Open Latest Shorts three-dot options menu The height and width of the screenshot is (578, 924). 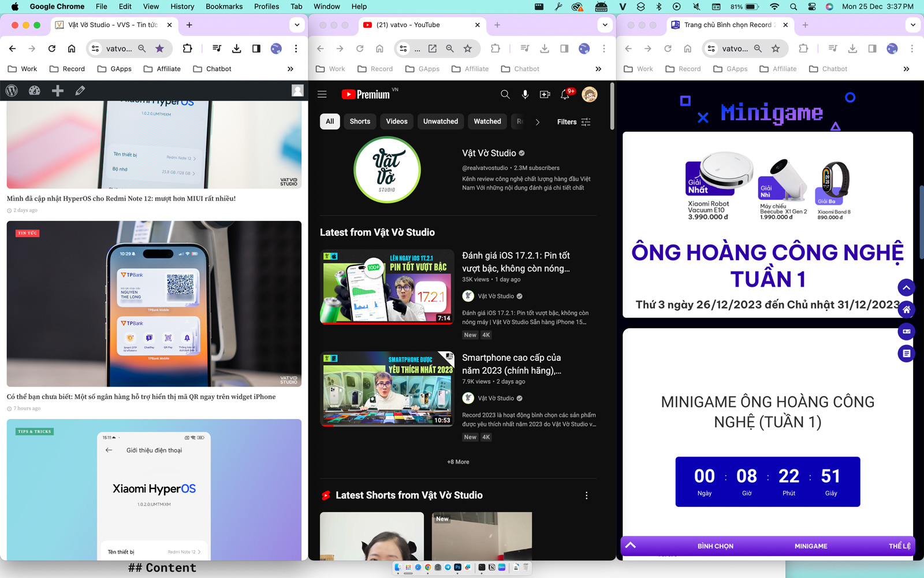[x=586, y=495]
